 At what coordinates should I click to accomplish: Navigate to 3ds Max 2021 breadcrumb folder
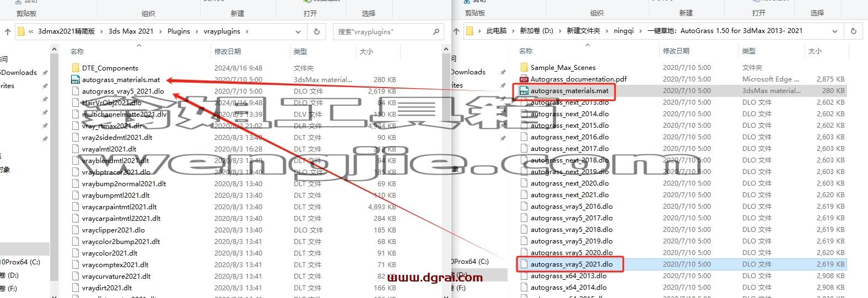pyautogui.click(x=131, y=31)
